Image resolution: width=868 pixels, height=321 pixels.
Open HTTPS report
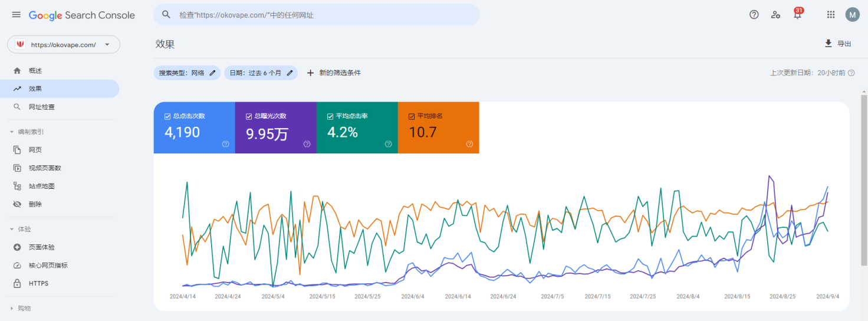(60, 284)
